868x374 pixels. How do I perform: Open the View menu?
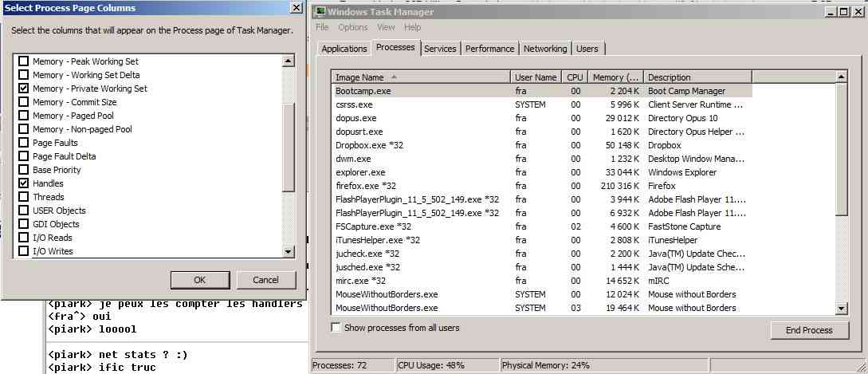[386, 27]
